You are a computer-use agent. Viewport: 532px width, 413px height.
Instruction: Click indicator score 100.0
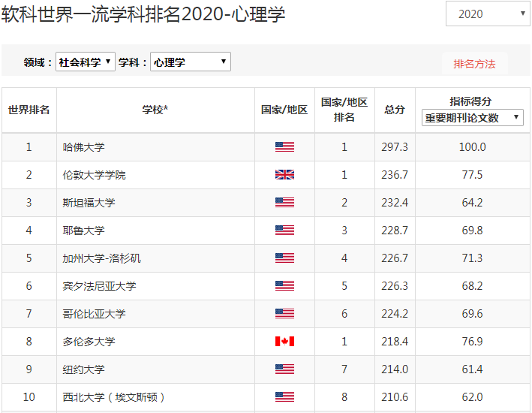[x=472, y=147]
